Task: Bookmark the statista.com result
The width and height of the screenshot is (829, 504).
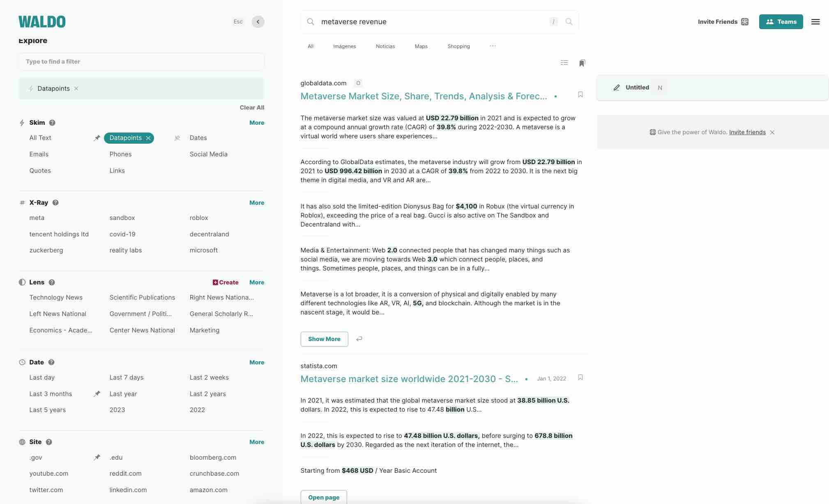Action: [580, 377]
